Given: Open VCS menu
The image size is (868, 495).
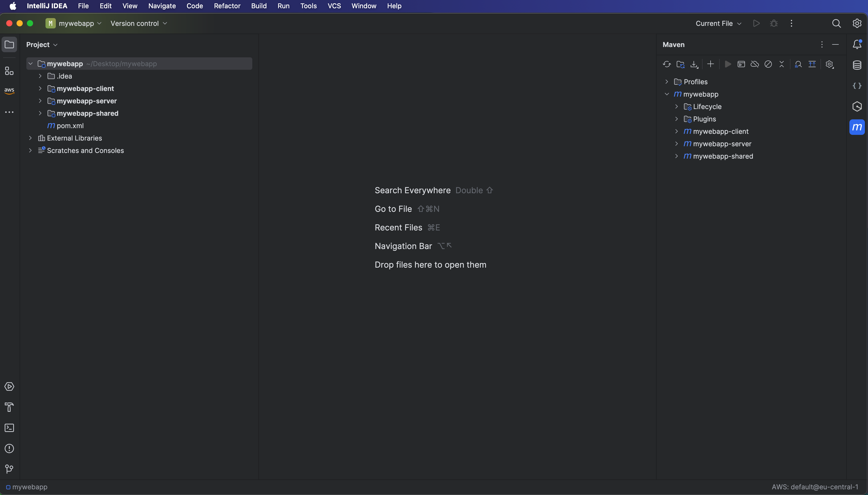Looking at the screenshot, I should click(334, 6).
